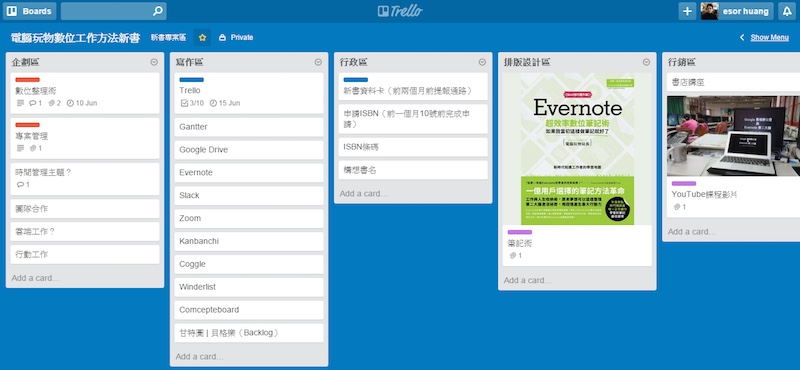Viewport: 800px width, 370px height.
Task: Click Show Menu link
Action: pos(769,37)
